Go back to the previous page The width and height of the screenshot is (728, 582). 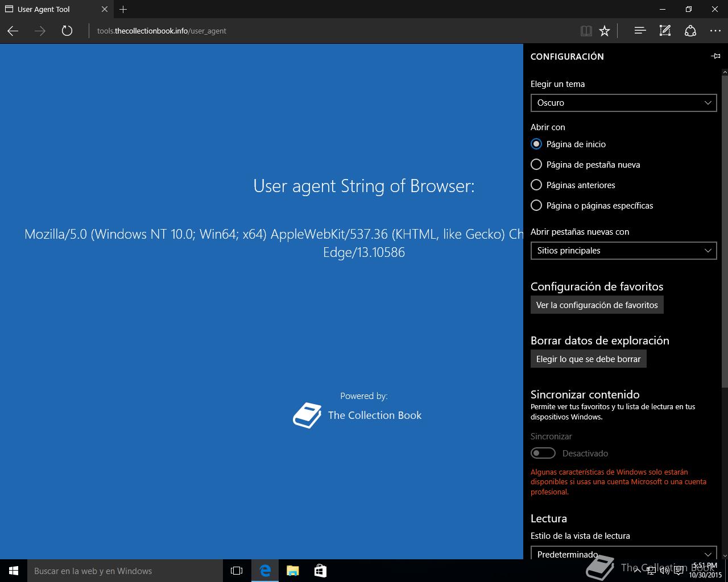click(x=13, y=31)
